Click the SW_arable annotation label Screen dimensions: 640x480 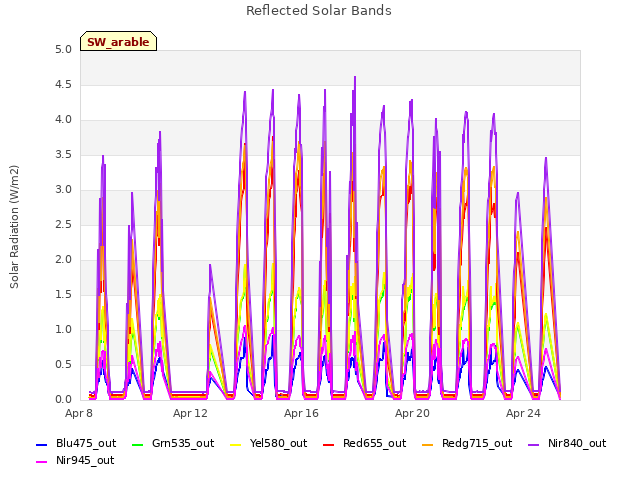click(118, 42)
